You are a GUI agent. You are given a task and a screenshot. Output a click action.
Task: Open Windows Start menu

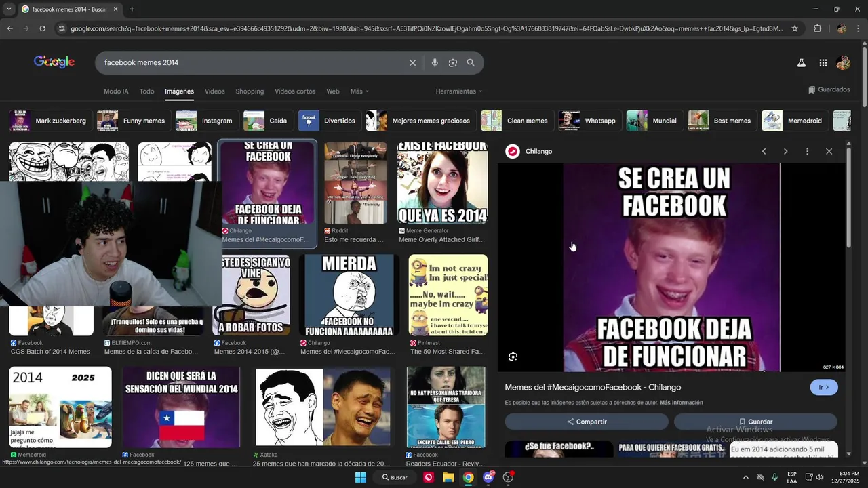tap(361, 477)
